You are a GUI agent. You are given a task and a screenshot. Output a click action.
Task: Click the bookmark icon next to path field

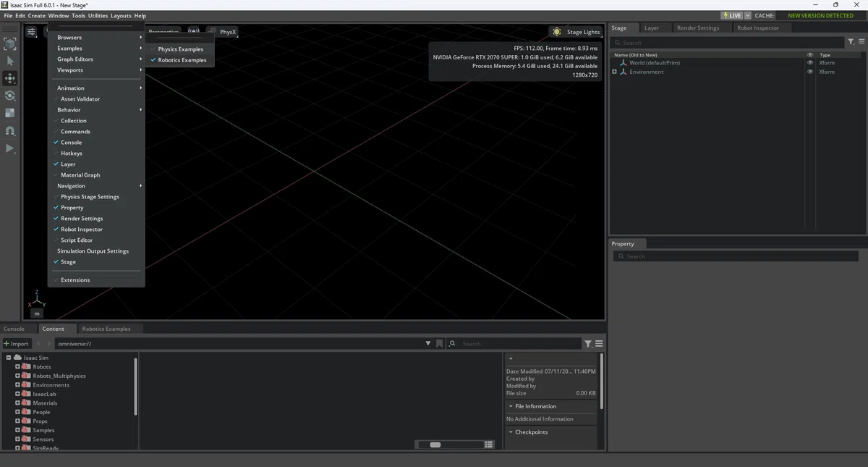(x=439, y=344)
